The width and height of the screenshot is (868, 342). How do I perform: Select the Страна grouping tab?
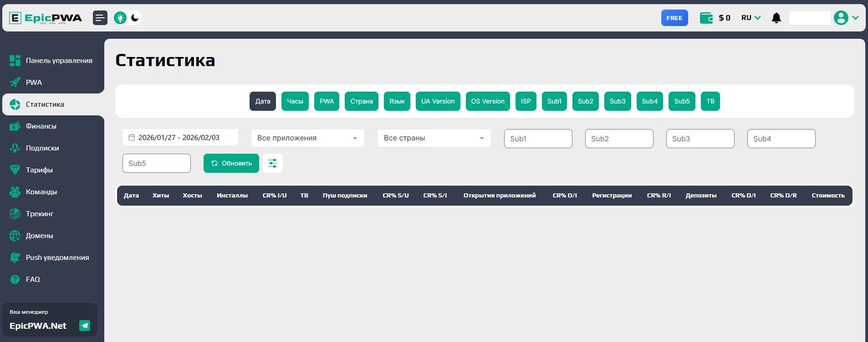pyautogui.click(x=362, y=101)
